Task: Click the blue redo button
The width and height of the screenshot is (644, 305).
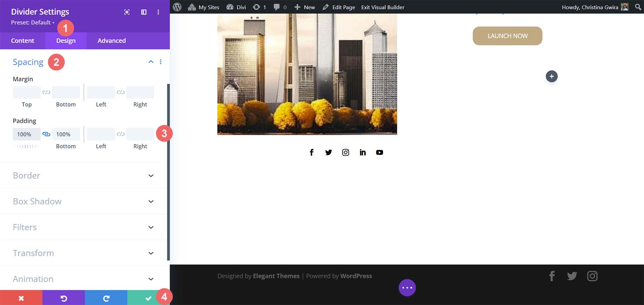Action: click(106, 298)
